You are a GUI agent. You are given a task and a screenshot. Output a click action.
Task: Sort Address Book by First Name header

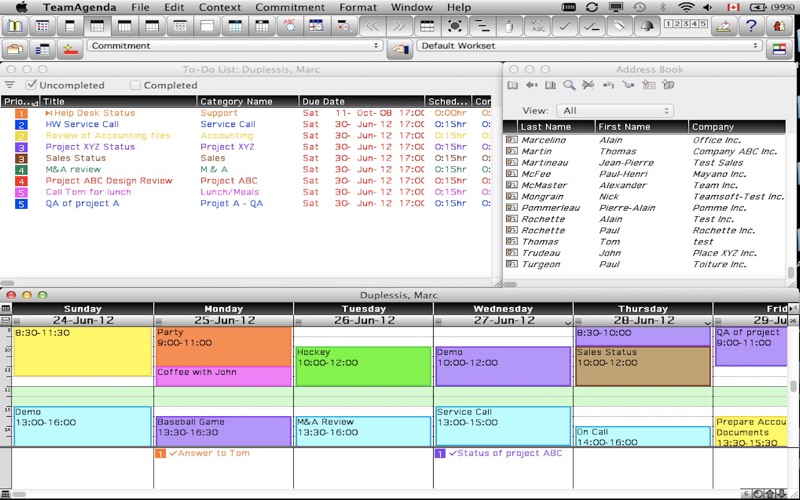pyautogui.click(x=641, y=127)
